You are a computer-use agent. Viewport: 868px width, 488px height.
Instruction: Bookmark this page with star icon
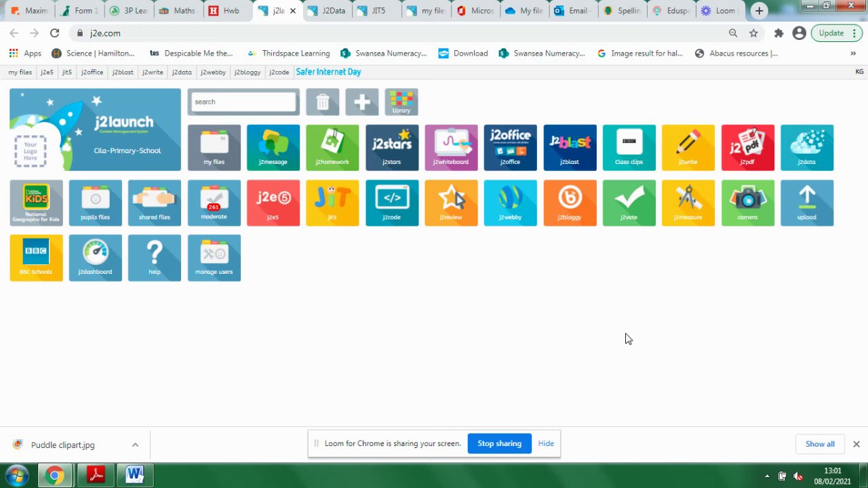click(x=753, y=33)
